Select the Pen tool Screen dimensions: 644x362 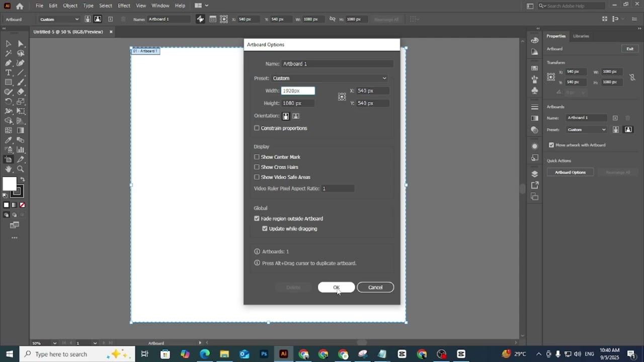tap(9, 63)
